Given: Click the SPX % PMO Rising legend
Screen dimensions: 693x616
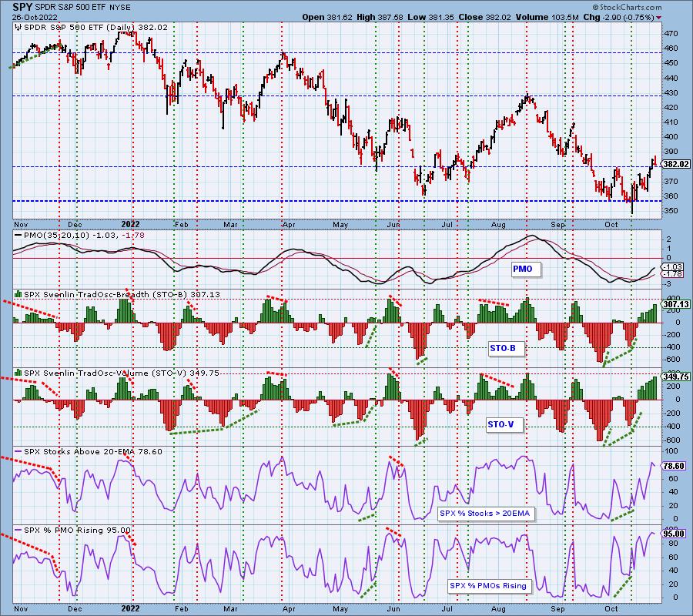Looking at the screenshot, I should tap(73, 530).
